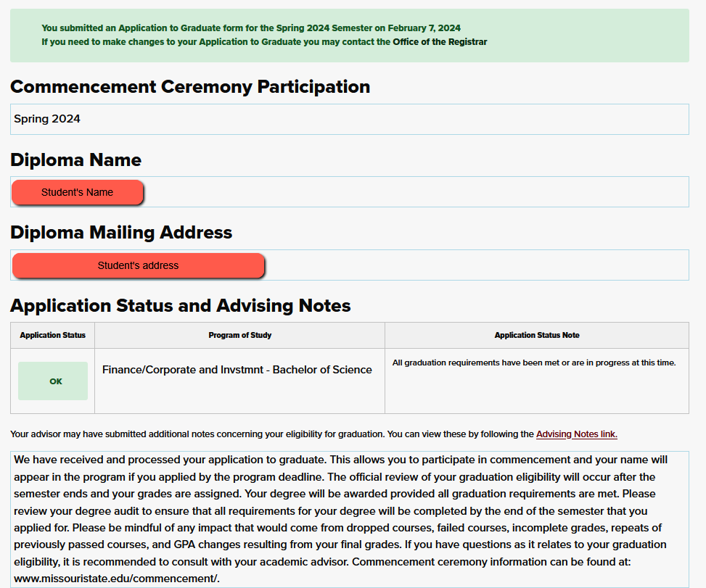
Task: Click the Application Status Note column header
Action: [x=536, y=335]
